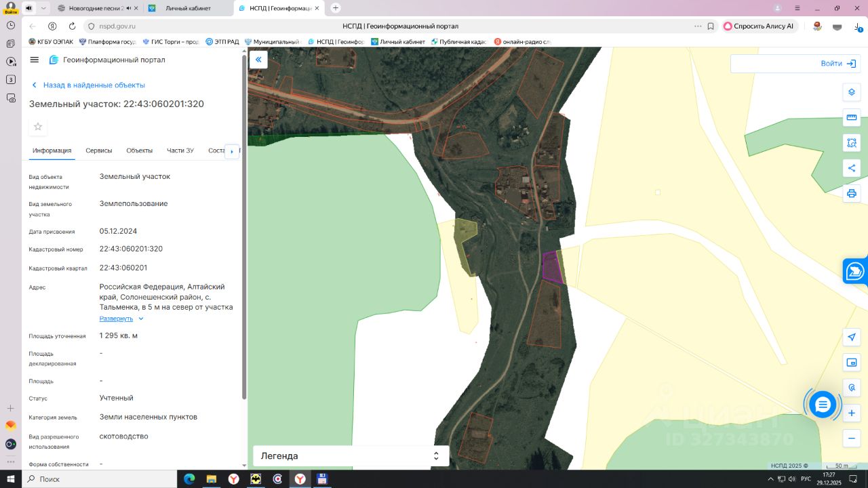Switch to the Объекты tab
The image size is (868, 488).
point(140,150)
